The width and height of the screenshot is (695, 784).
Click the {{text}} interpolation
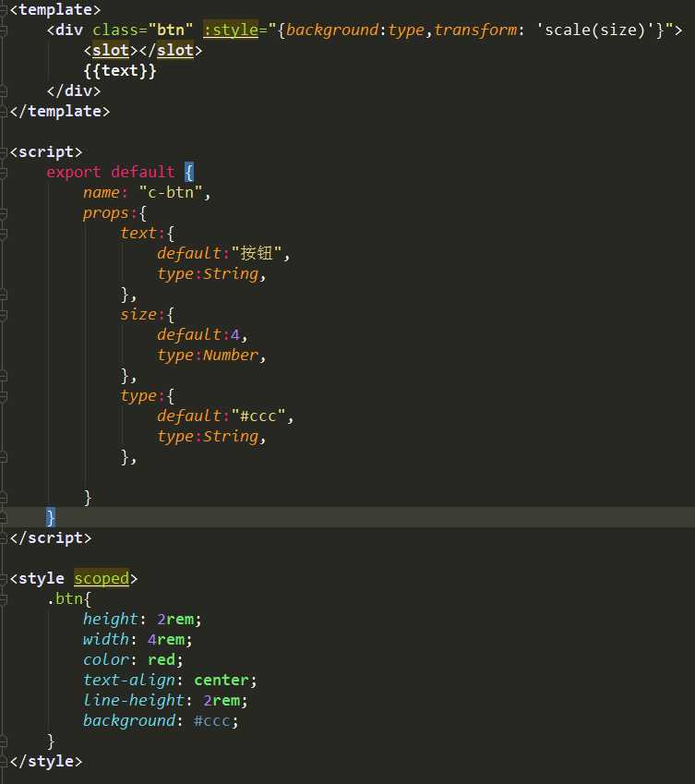pos(120,71)
